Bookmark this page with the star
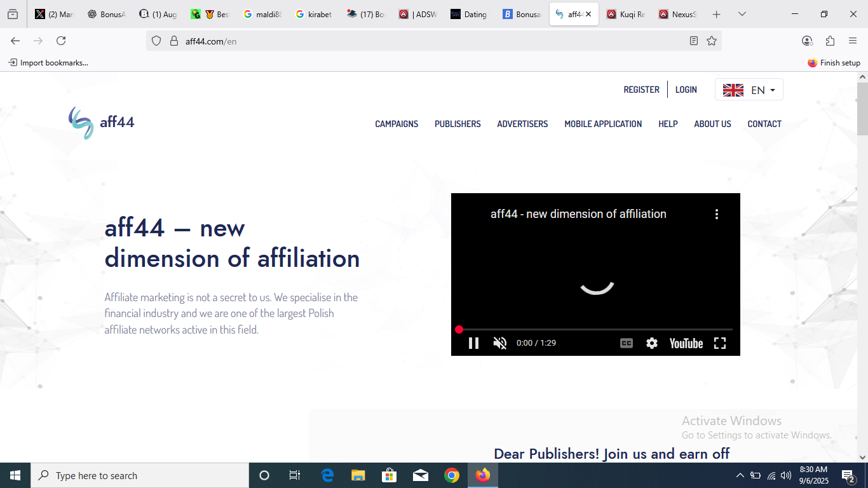Image resolution: width=868 pixels, height=488 pixels. tap(712, 41)
